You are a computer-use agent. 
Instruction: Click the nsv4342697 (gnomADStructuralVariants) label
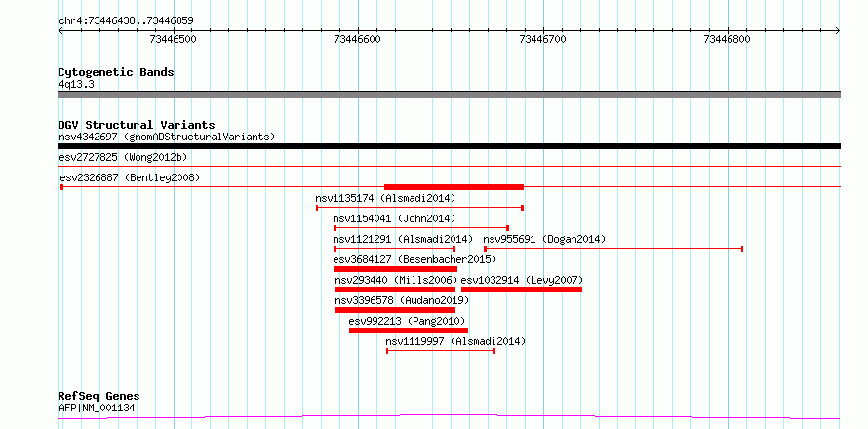[x=167, y=136]
